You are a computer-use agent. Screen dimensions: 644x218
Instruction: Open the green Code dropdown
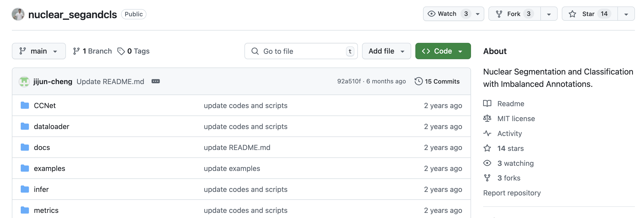pyautogui.click(x=443, y=51)
